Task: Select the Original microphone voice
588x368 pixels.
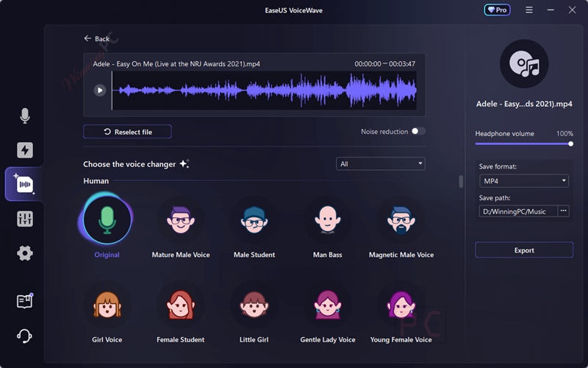Action: [x=107, y=220]
